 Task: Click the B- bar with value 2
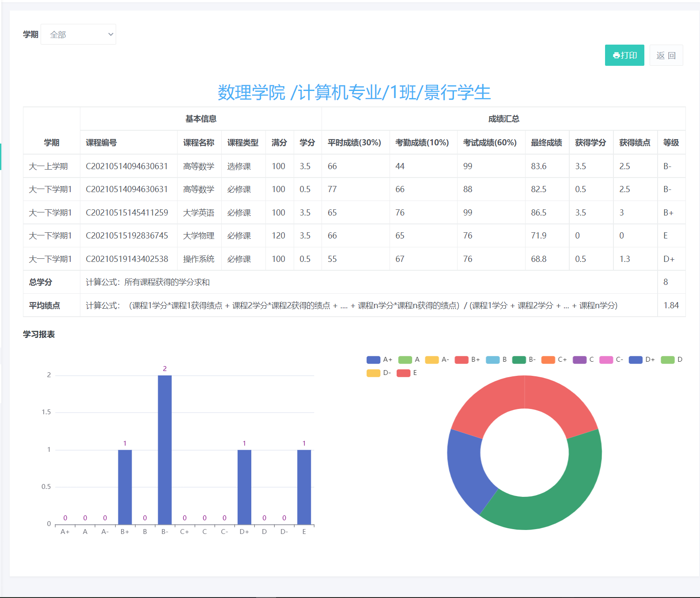[x=165, y=450]
